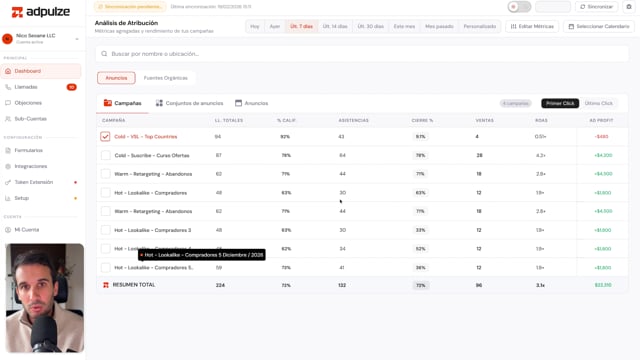Viewport: 640px width, 360px height.
Task: Flip the switch left of Sincronizar
Action: click(519, 7)
